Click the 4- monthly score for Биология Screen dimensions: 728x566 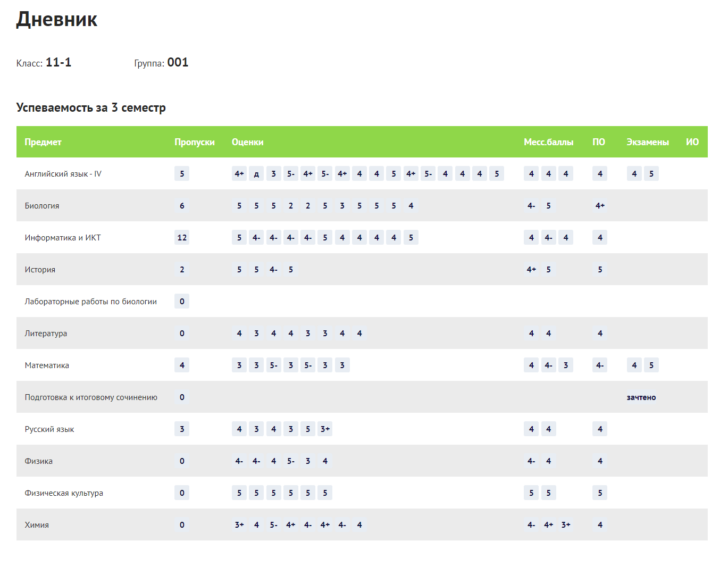(531, 206)
